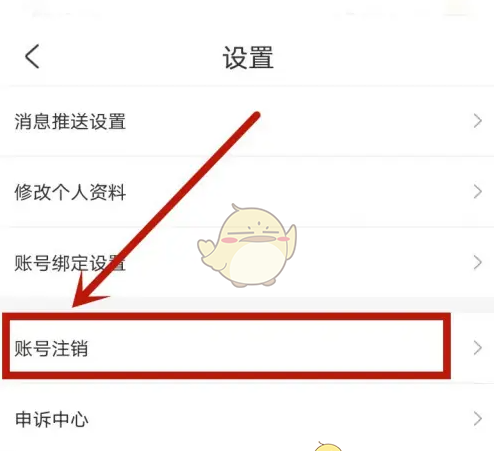Click the 设置 page title

248,57
